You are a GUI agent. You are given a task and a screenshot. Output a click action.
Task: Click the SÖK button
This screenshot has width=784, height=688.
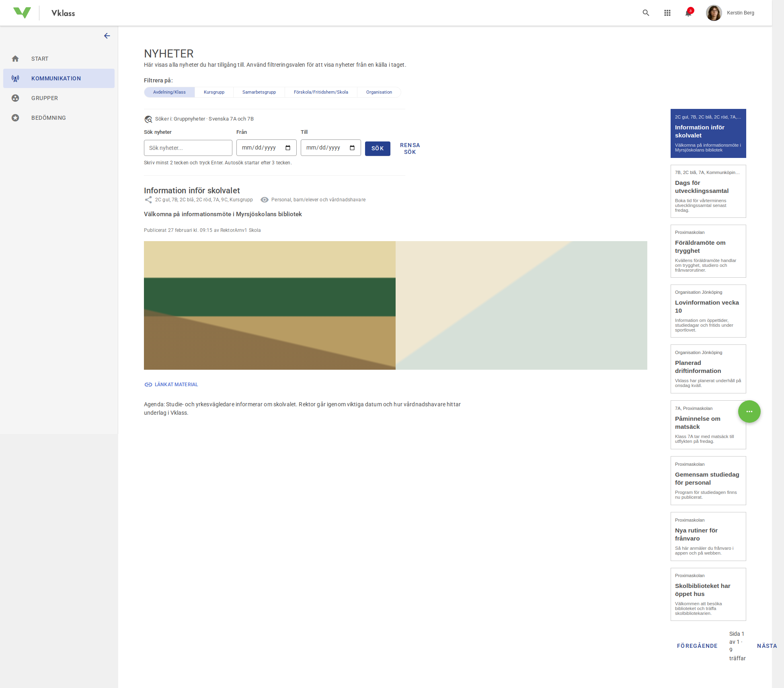pos(378,149)
